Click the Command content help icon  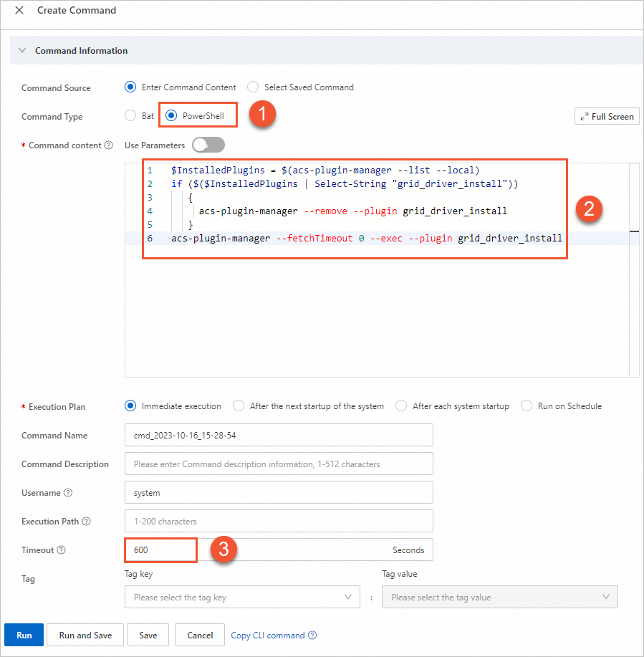(109, 145)
